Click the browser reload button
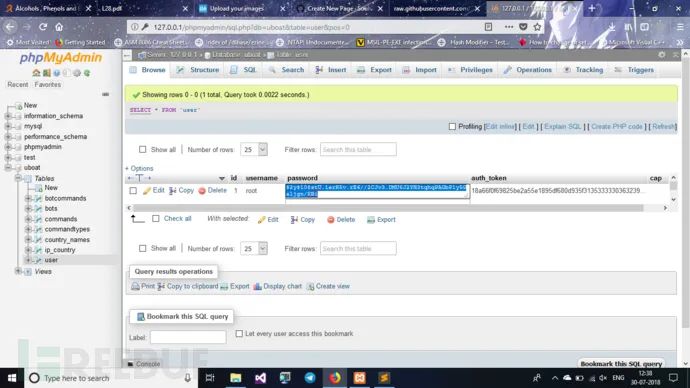The image size is (690, 388). tap(43, 27)
